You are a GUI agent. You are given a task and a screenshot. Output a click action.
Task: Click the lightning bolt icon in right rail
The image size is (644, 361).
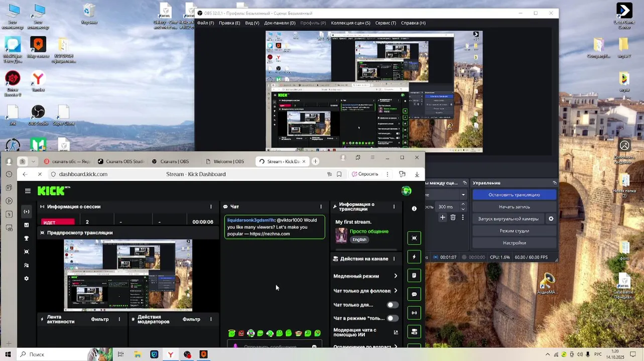click(x=414, y=257)
